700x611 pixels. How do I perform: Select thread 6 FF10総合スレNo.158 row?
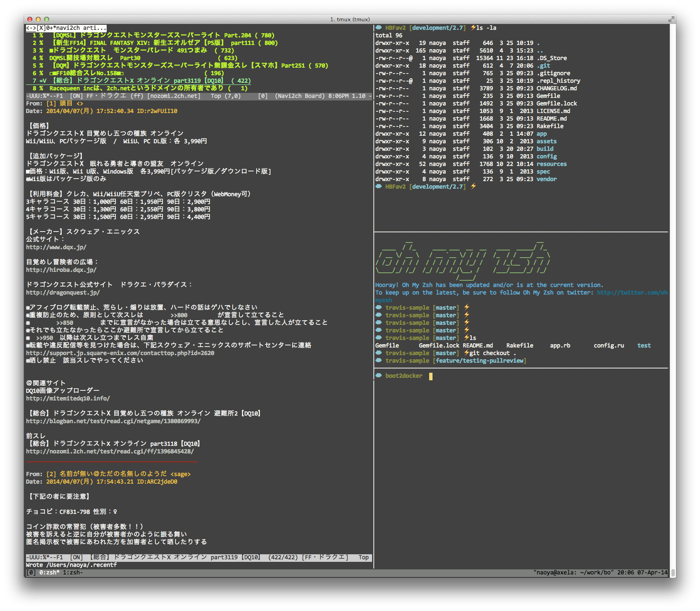coord(128,73)
